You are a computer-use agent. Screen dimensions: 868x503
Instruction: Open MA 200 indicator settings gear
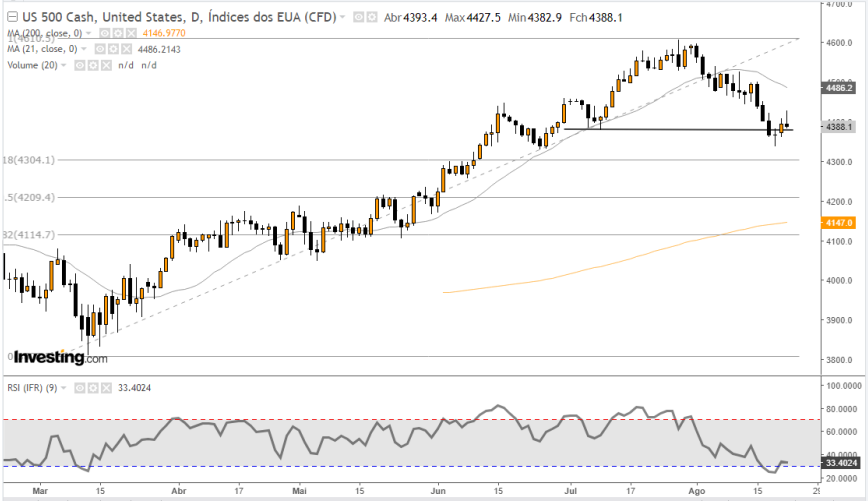pyautogui.click(x=116, y=32)
